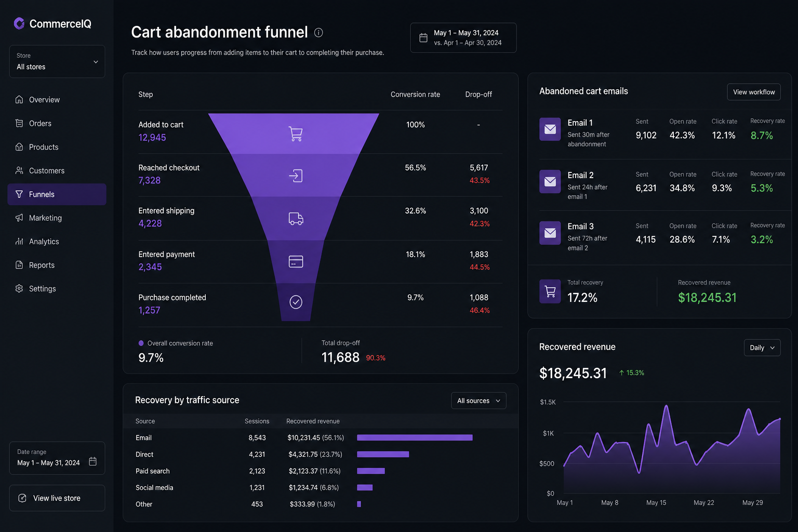Click the Total recovery cart icon
Image resolution: width=798 pixels, height=532 pixels.
tap(550, 291)
